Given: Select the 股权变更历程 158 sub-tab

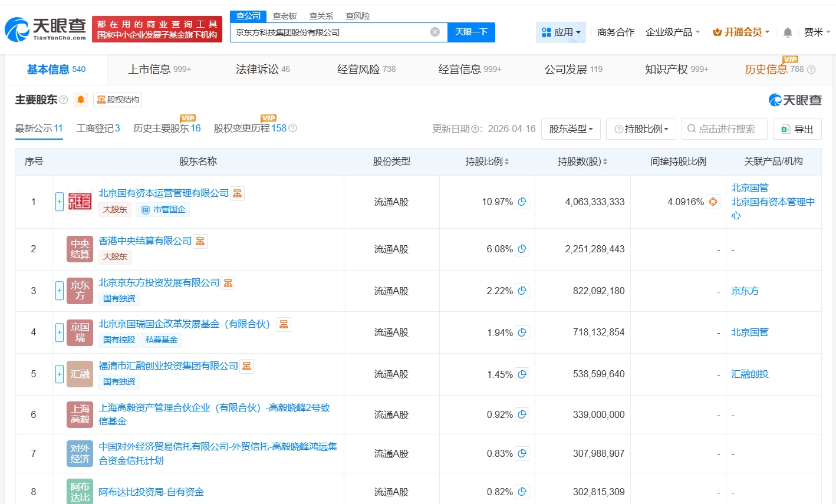Looking at the screenshot, I should coord(250,128).
